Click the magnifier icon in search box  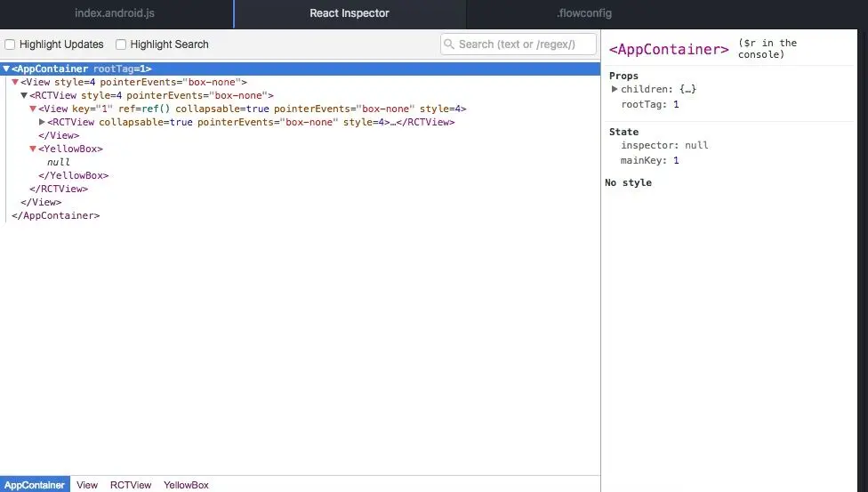pos(449,44)
